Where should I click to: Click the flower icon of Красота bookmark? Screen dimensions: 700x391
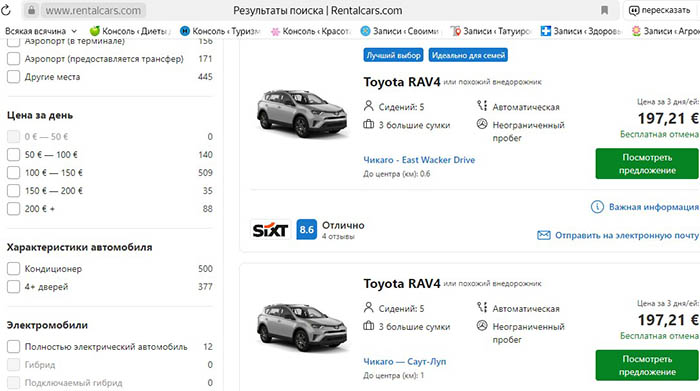275,31
